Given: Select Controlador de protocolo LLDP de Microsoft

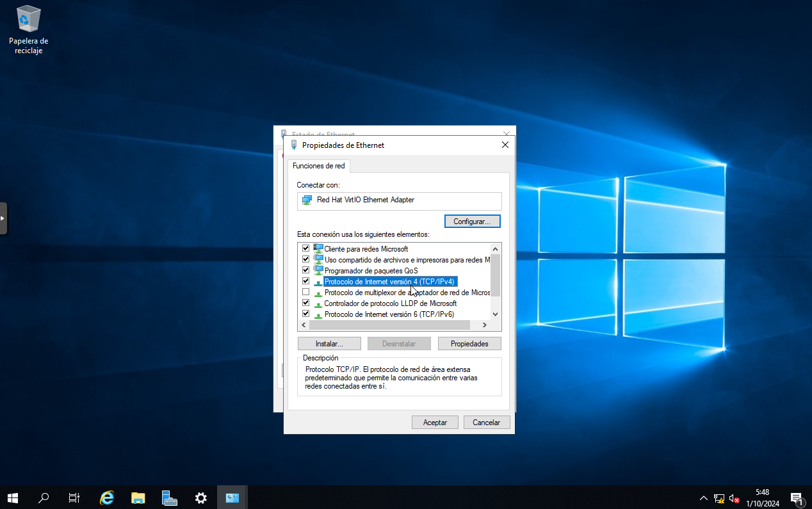Looking at the screenshot, I should point(391,303).
